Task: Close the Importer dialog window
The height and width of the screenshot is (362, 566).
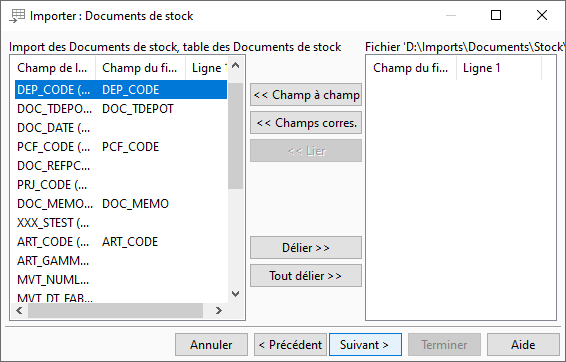Action: coord(541,15)
